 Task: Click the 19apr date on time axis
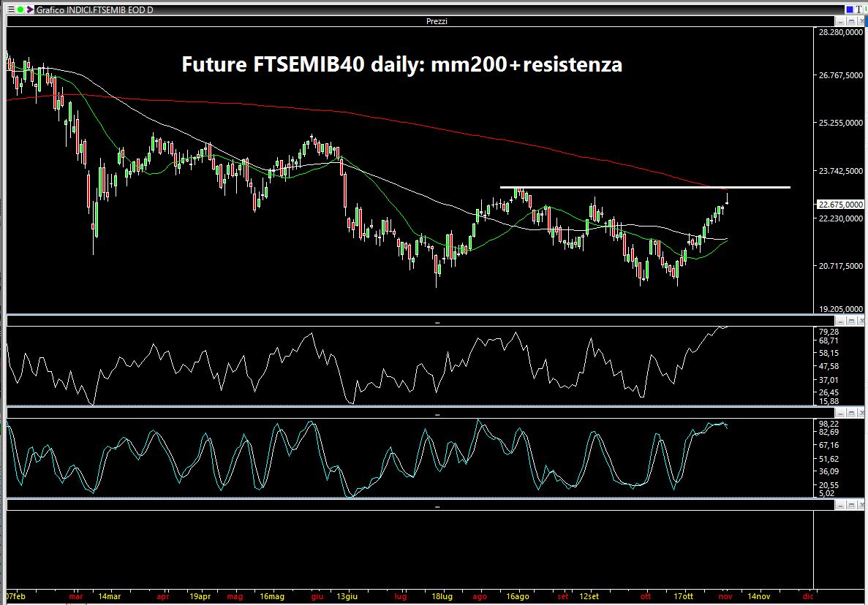point(200,596)
